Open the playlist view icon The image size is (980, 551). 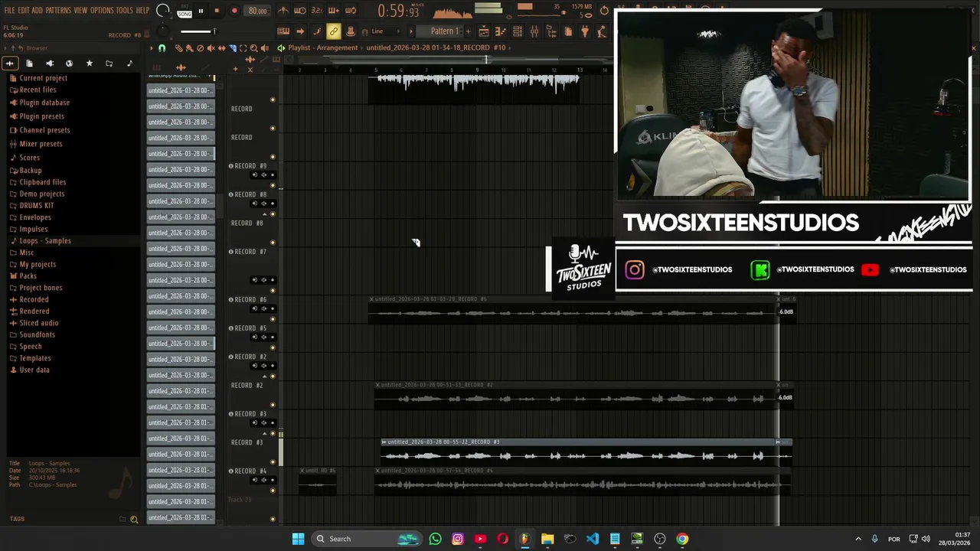coord(484,31)
